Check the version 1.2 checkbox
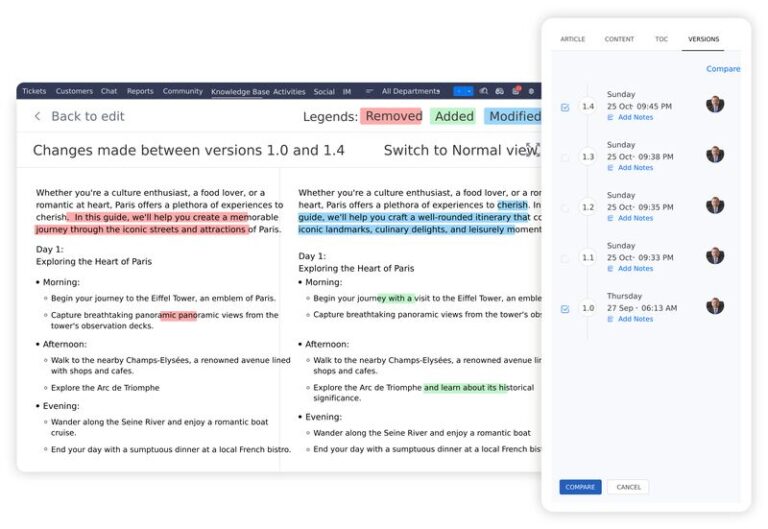The image size is (768, 529). click(x=565, y=208)
